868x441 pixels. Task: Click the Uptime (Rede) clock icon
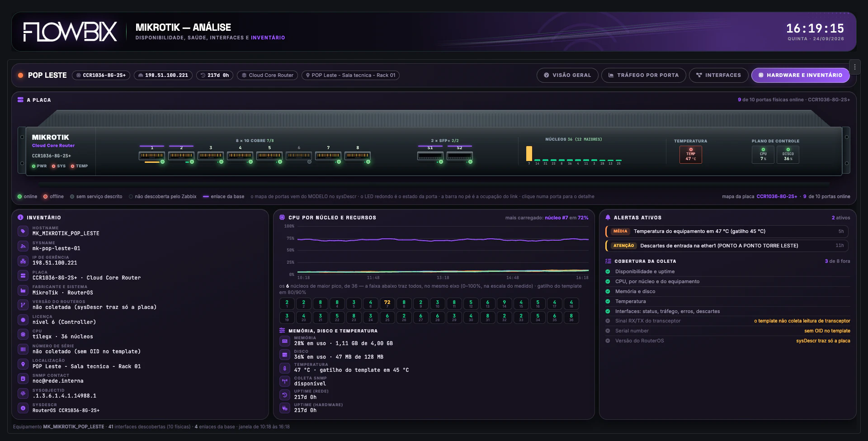285,395
